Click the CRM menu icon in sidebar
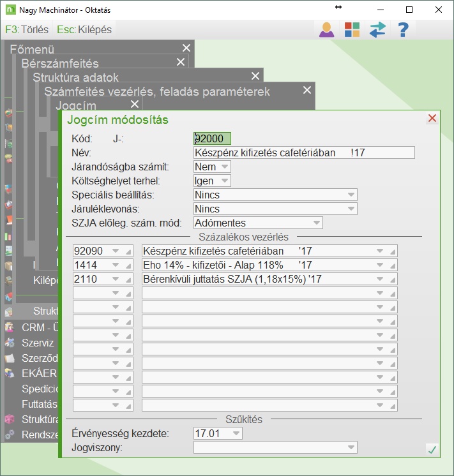Screen dimensions: 454x476 [x=9, y=327]
